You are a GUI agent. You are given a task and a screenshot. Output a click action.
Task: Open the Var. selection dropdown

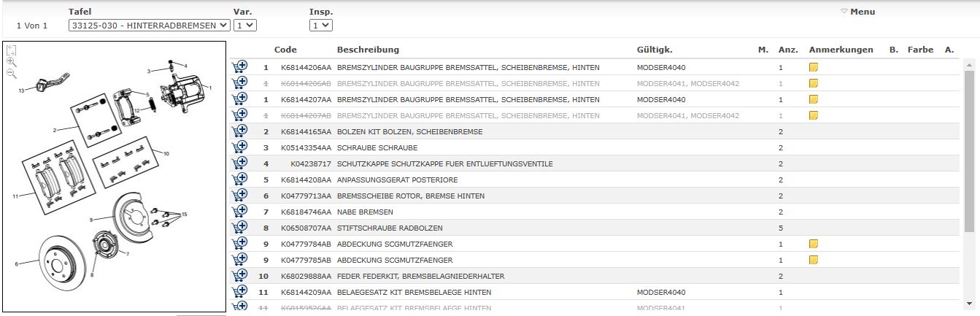click(x=245, y=25)
